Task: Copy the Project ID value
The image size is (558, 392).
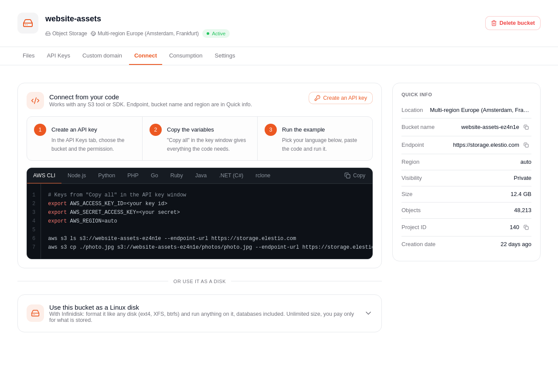Action: coord(526,227)
